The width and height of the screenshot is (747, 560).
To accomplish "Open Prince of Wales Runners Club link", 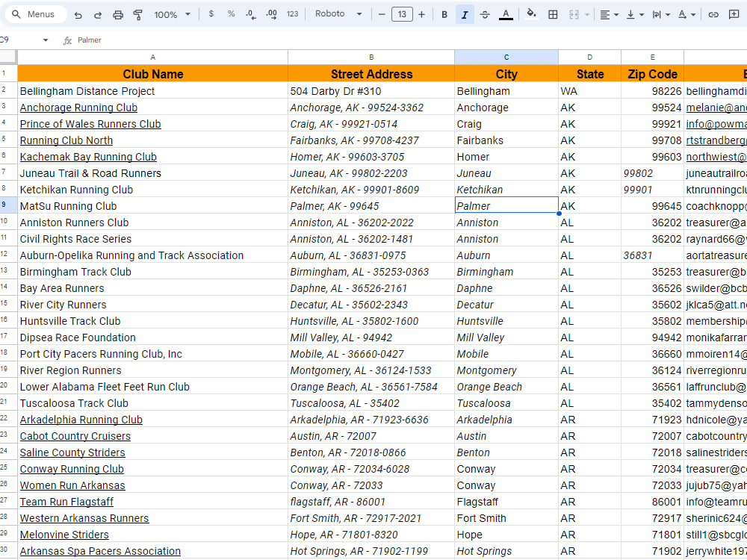I will click(90, 124).
